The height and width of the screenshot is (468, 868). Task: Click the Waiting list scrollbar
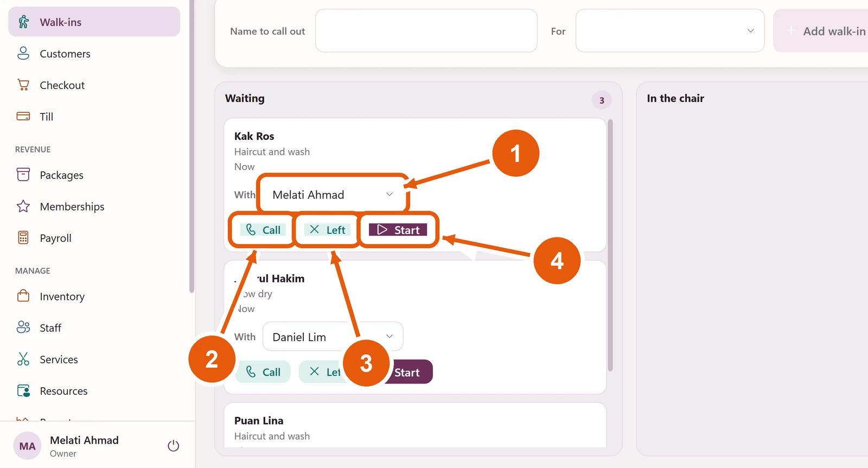[x=610, y=245]
